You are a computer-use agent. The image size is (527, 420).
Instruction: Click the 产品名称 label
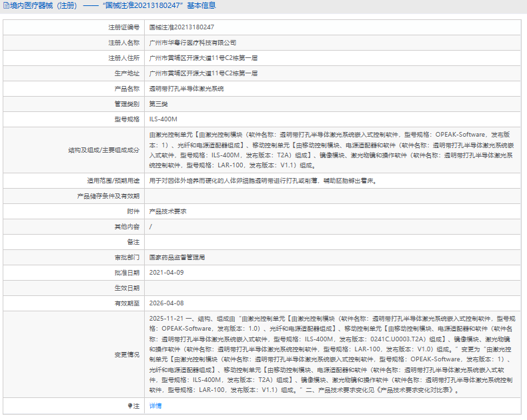click(127, 89)
